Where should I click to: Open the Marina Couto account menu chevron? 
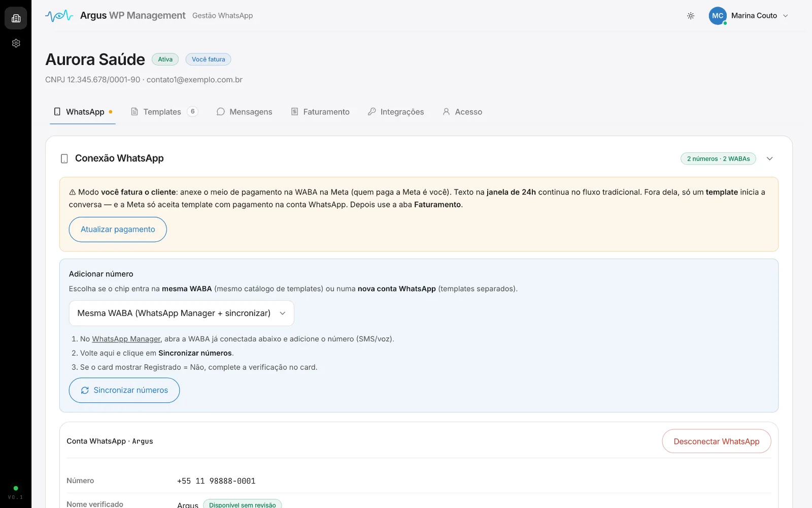(x=786, y=16)
